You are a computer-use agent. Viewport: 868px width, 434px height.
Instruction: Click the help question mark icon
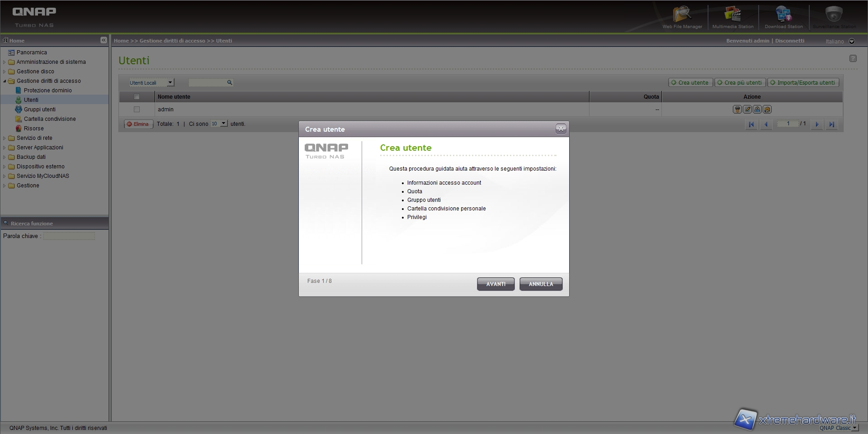853,58
